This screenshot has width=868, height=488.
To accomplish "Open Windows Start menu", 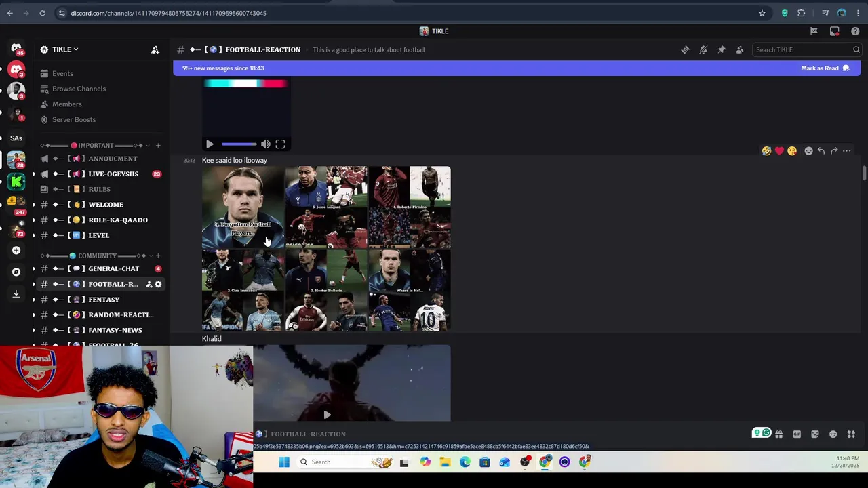I will 284,462.
